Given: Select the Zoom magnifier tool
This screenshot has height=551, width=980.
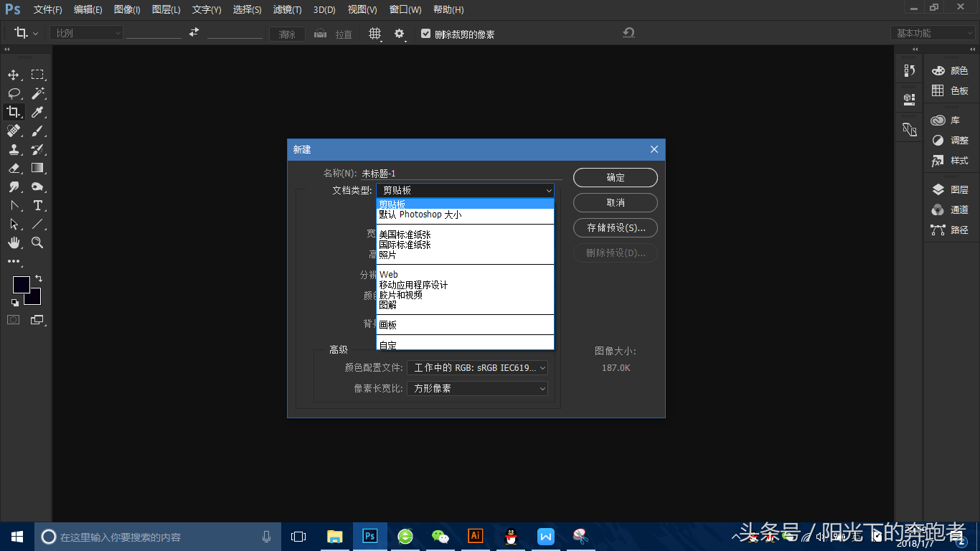Looking at the screenshot, I should coord(37,242).
